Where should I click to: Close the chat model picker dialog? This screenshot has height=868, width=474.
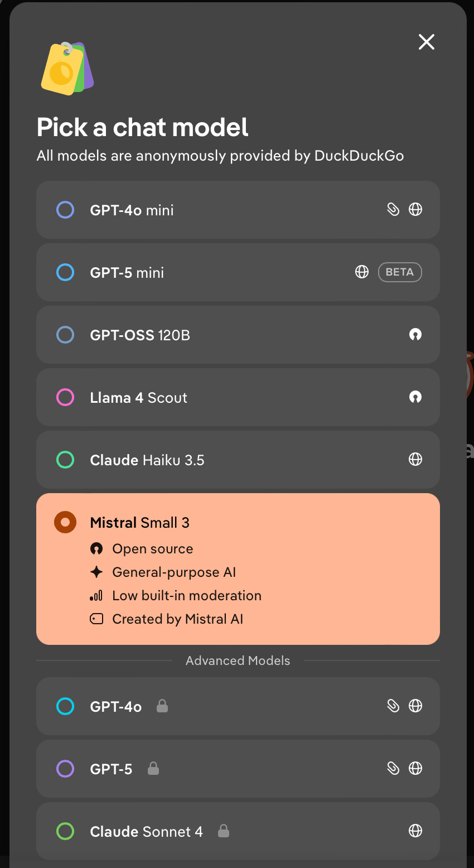click(427, 42)
